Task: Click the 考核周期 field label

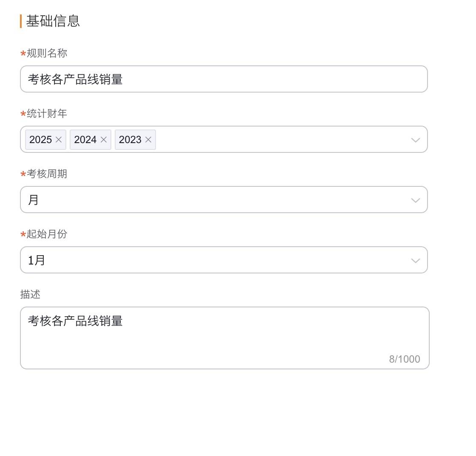Action: pos(47,174)
